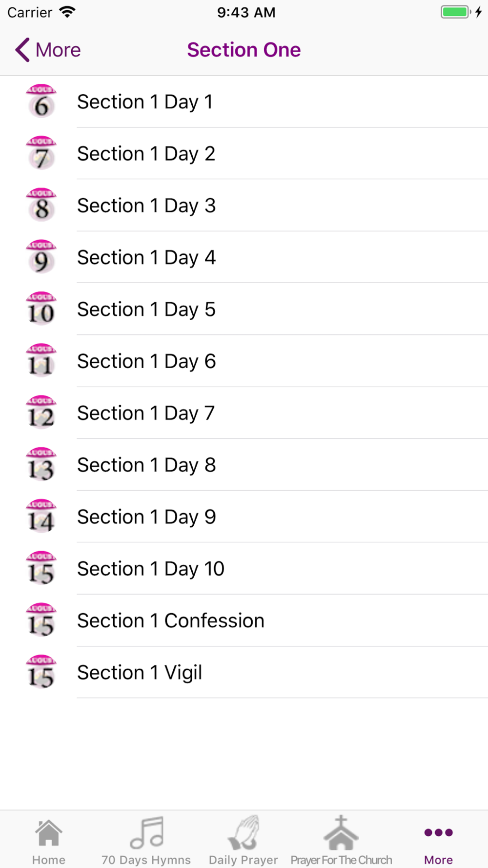488x868 pixels.
Task: Open Section 1 Day 3
Action: pos(244,206)
